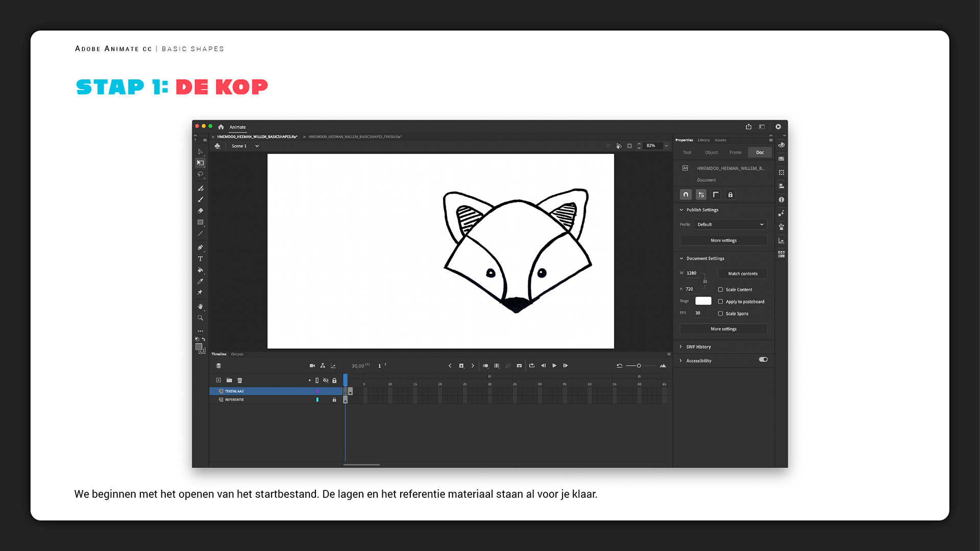Select the Hand tool

200,307
